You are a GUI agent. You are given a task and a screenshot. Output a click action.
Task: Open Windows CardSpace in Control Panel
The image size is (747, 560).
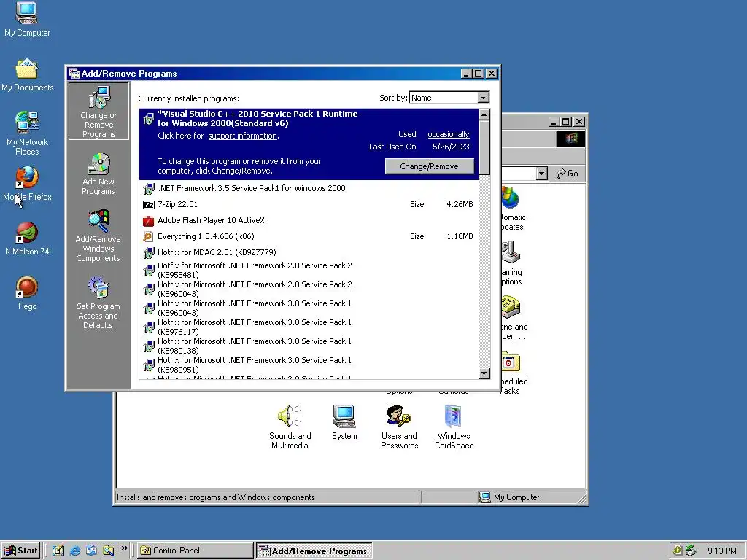pyautogui.click(x=454, y=427)
